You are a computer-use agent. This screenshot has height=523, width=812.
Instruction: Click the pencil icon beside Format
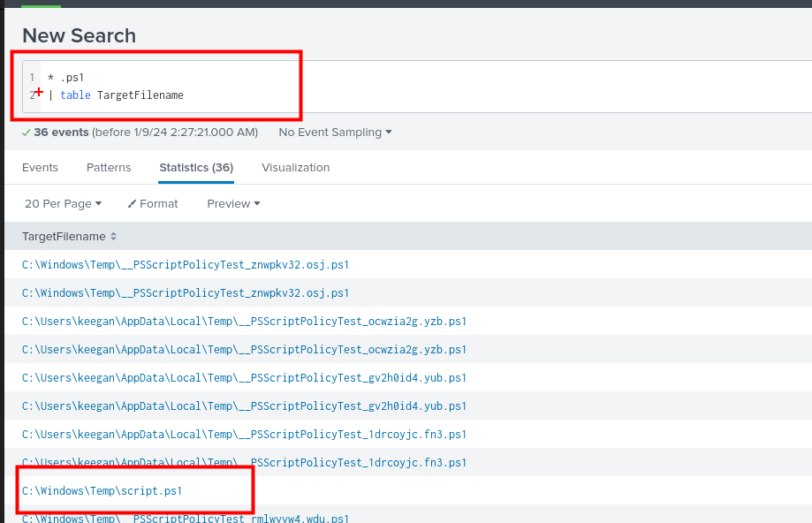[x=132, y=204]
